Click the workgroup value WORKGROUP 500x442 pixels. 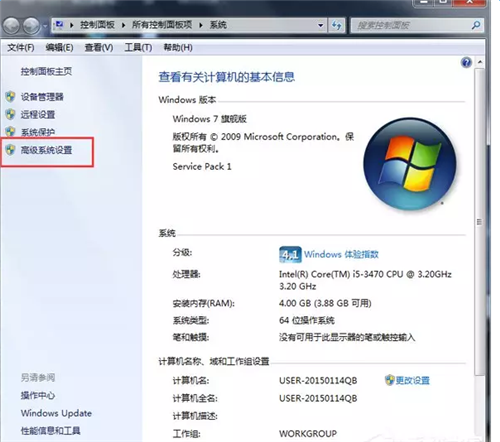click(308, 434)
